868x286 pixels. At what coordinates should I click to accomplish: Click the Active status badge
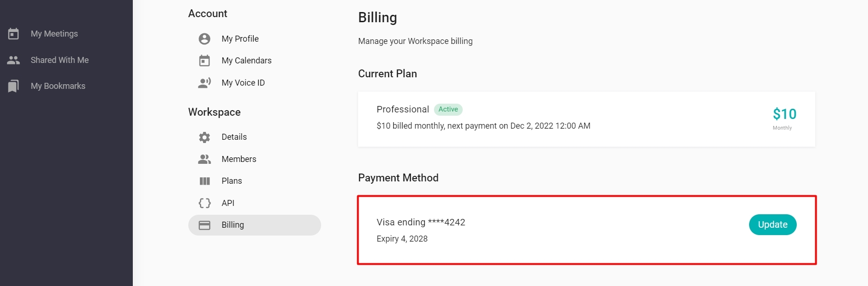[448, 109]
